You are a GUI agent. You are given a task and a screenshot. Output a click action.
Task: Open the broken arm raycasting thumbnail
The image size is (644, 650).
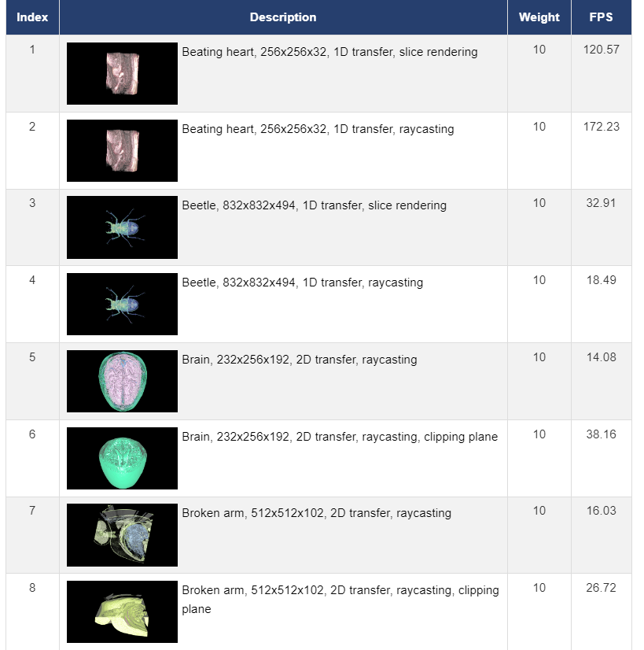pos(122,535)
